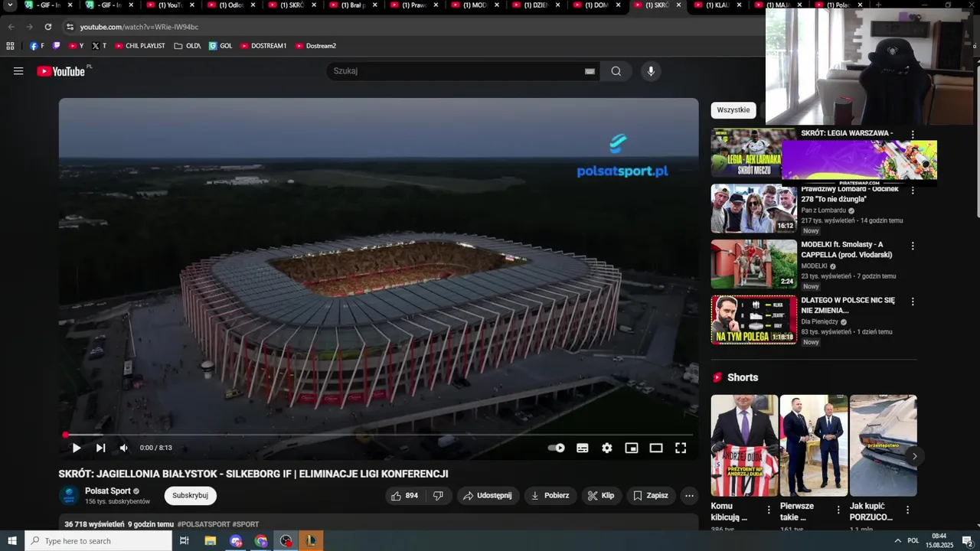Open DOSTREAM1 bookmark
Viewport: 980px width, 551px height.
point(263,46)
